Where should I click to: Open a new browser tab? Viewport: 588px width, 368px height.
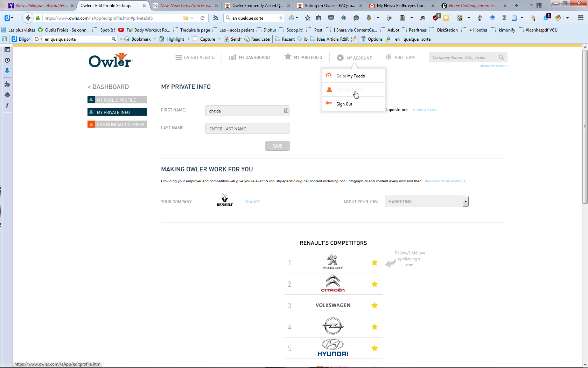click(517, 6)
